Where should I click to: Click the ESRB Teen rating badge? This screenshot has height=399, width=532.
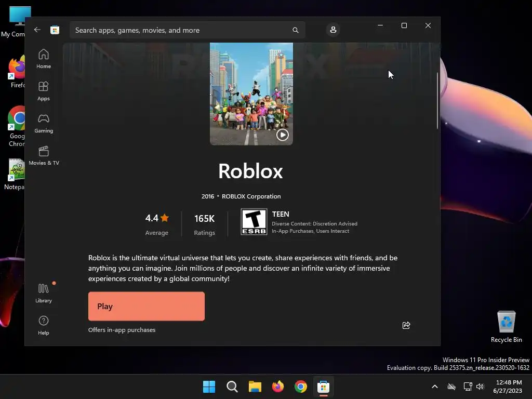coord(254,221)
